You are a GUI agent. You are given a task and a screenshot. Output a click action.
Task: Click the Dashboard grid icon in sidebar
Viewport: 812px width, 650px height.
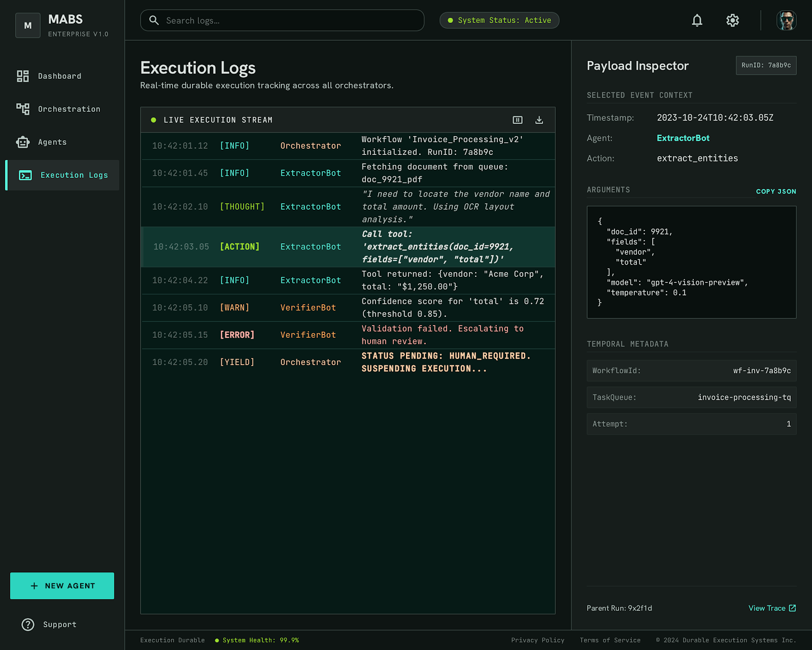pyautogui.click(x=23, y=76)
